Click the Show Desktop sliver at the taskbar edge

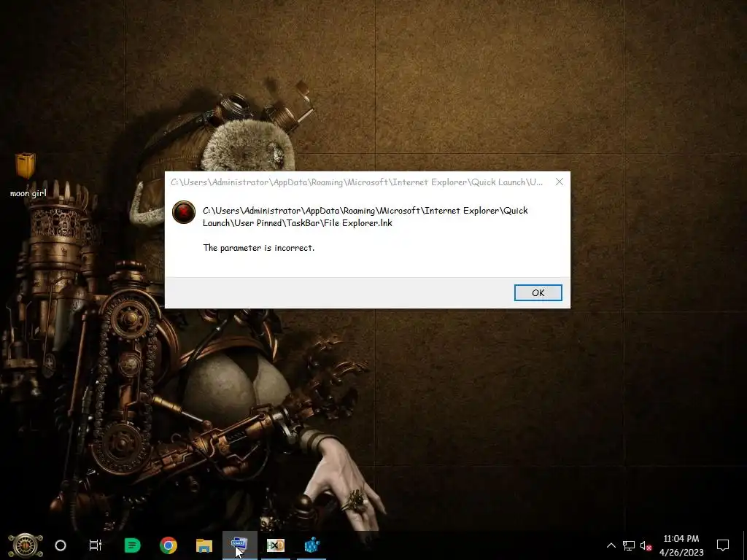[745, 545]
